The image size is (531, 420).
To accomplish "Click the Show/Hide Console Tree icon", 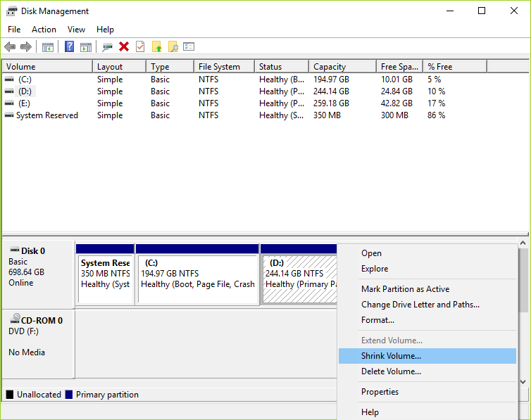I will [48, 47].
